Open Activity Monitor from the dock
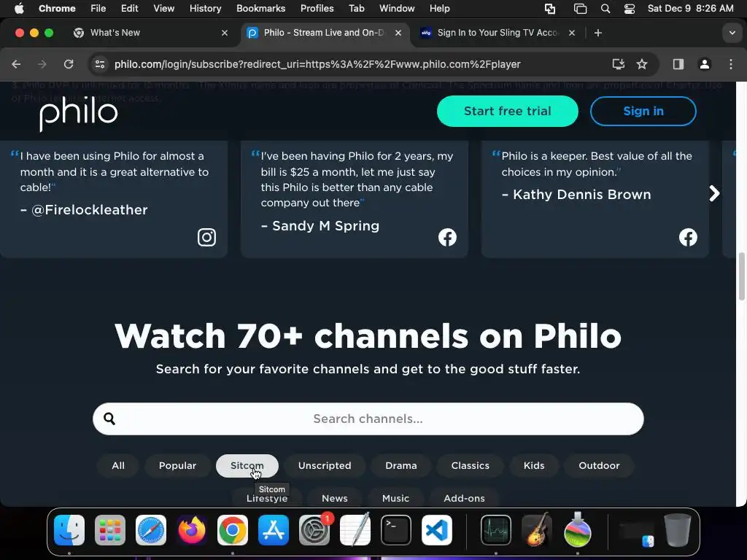 tap(496, 530)
